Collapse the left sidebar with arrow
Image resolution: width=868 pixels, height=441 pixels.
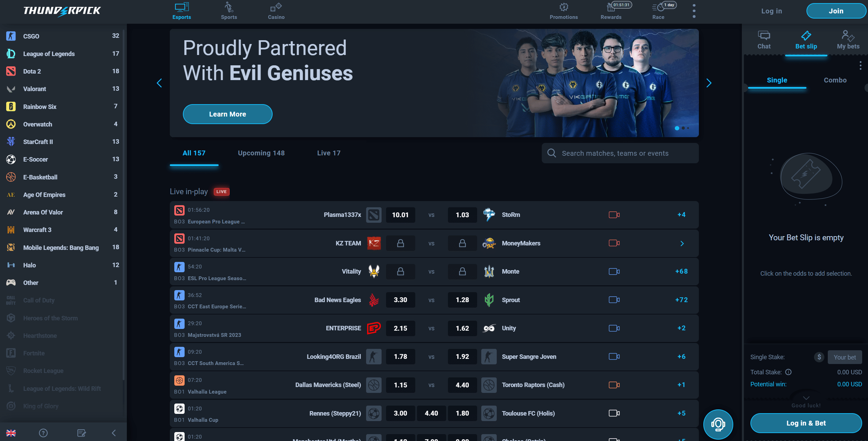point(114,433)
